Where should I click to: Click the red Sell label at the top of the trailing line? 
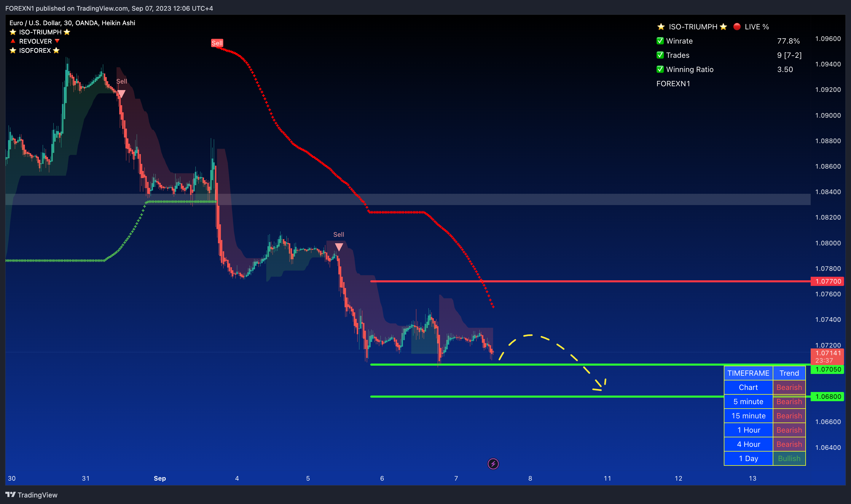tap(217, 43)
